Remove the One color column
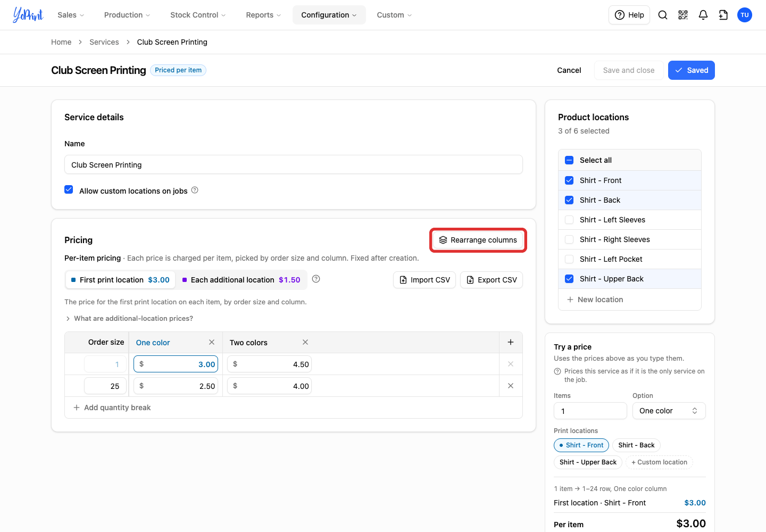 click(x=212, y=342)
